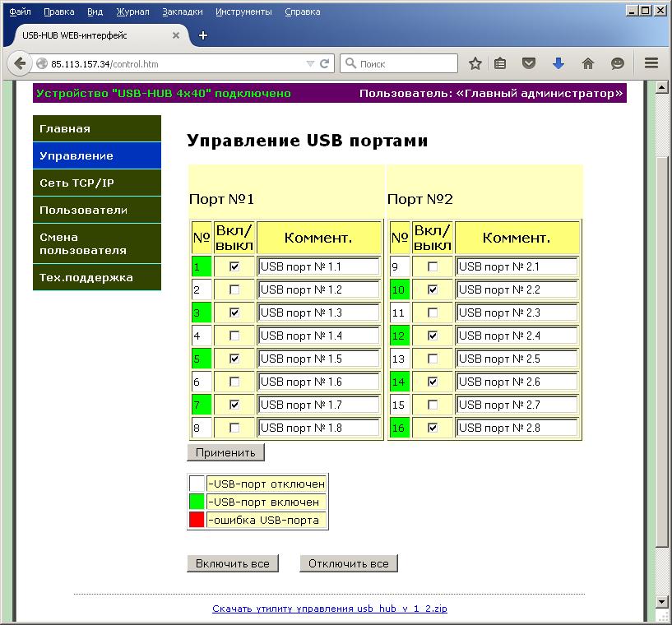
Task: Tick the checkbox for USB порт № 1.6
Action: click(x=234, y=382)
